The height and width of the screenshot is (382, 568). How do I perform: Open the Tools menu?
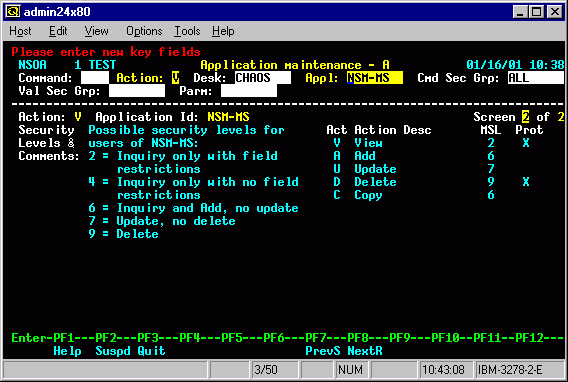[187, 31]
